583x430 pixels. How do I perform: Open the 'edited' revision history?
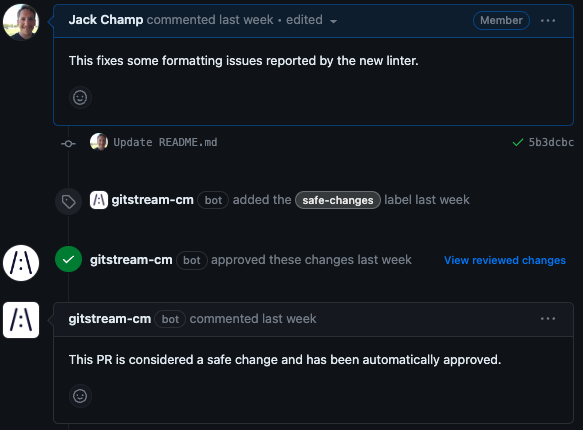click(304, 20)
